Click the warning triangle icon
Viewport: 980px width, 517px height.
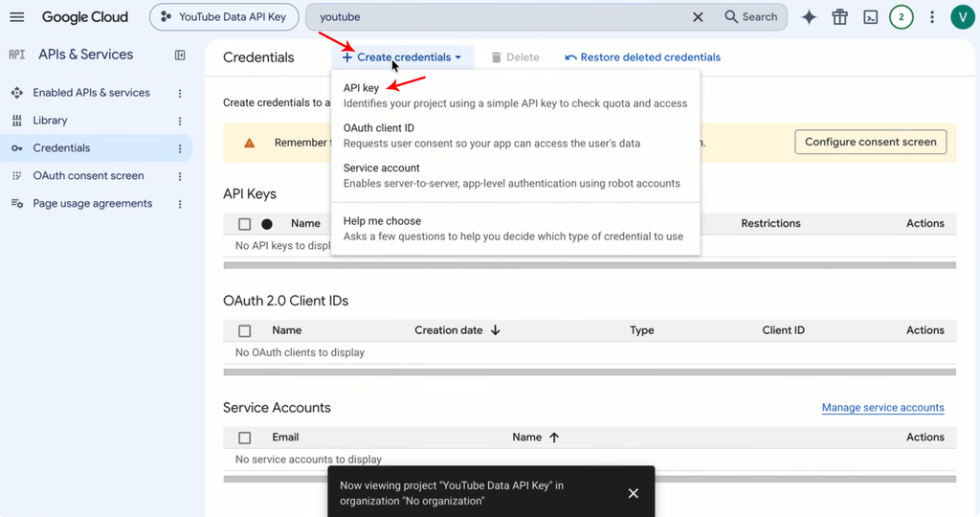tap(250, 143)
